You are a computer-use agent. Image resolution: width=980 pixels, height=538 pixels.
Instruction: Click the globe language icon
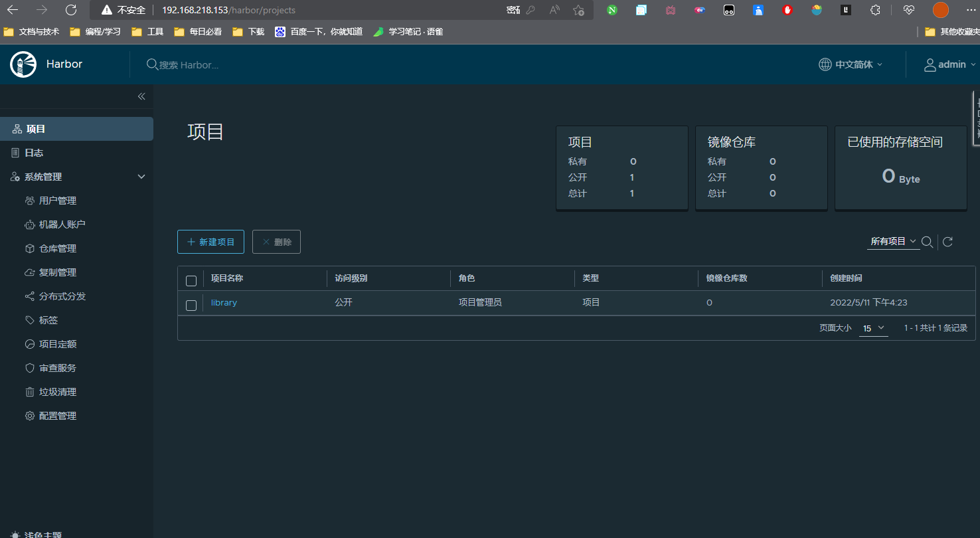[825, 64]
